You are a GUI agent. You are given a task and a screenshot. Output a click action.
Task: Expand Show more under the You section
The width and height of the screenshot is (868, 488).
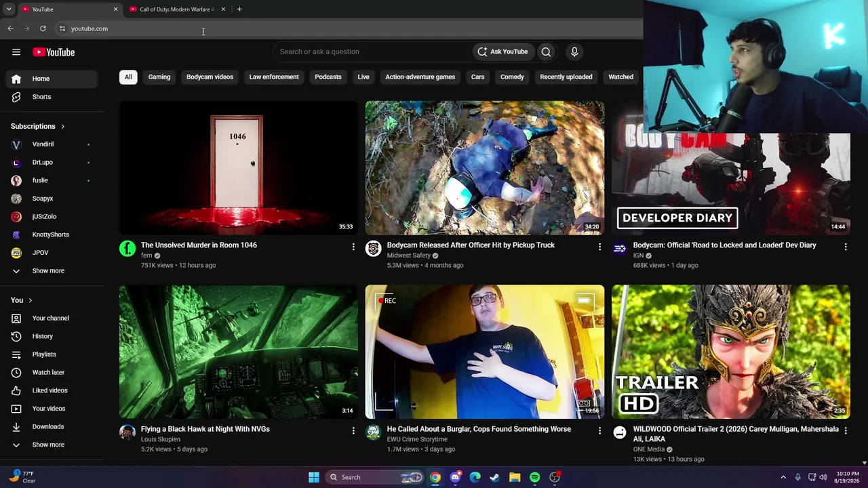[x=52, y=445]
